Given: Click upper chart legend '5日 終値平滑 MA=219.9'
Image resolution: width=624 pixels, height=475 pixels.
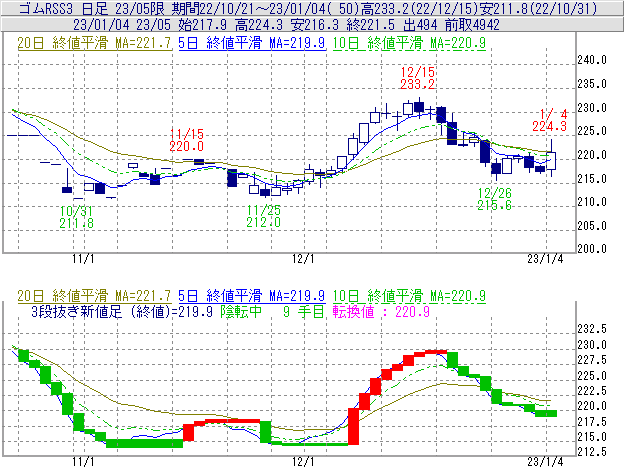Looking at the screenshot, I should [x=252, y=43].
